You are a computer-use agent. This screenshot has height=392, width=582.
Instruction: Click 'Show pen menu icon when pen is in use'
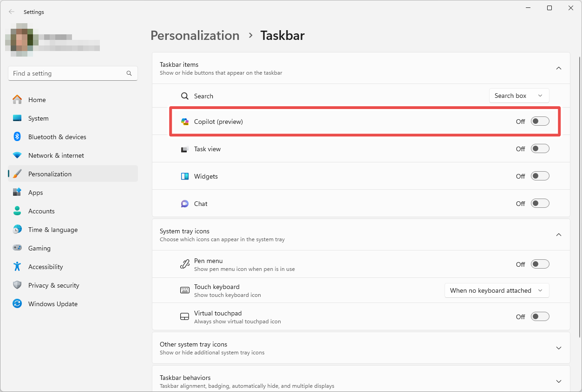(244, 269)
